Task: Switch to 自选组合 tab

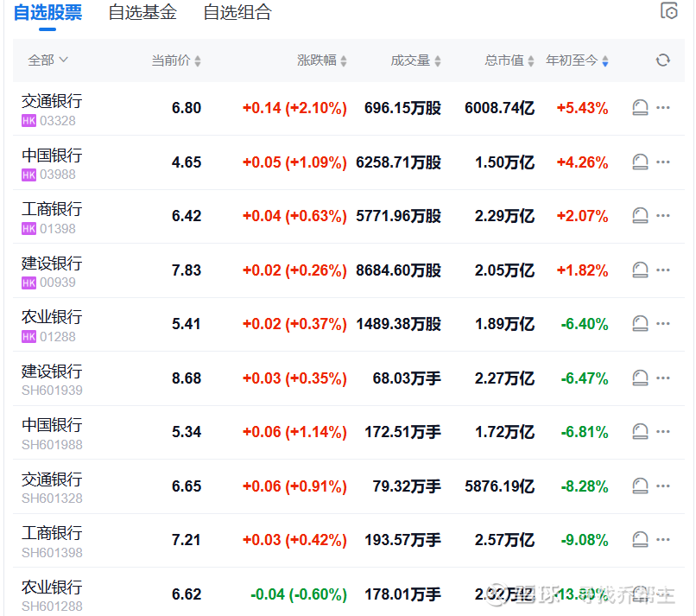Action: click(x=237, y=12)
